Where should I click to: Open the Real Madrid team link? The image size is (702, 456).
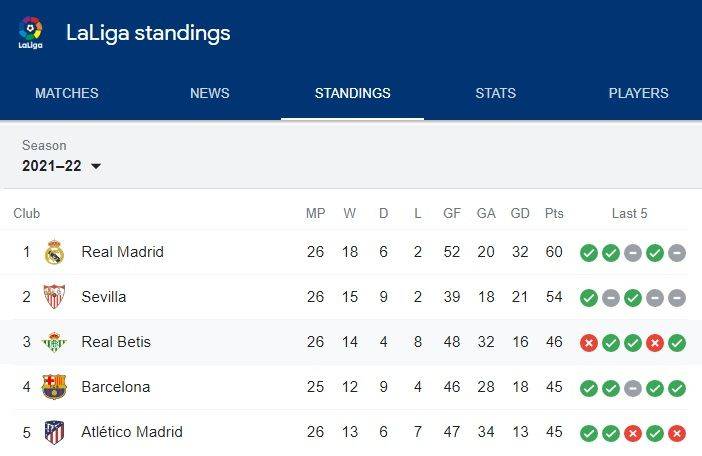pyautogui.click(x=123, y=252)
